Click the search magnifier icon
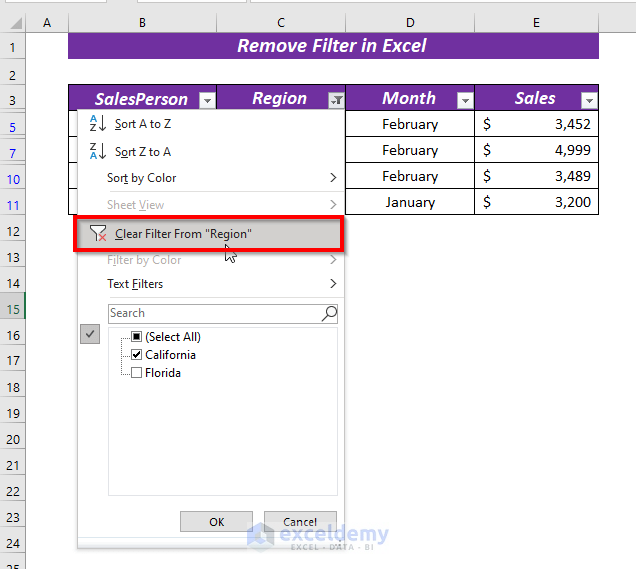 point(329,313)
